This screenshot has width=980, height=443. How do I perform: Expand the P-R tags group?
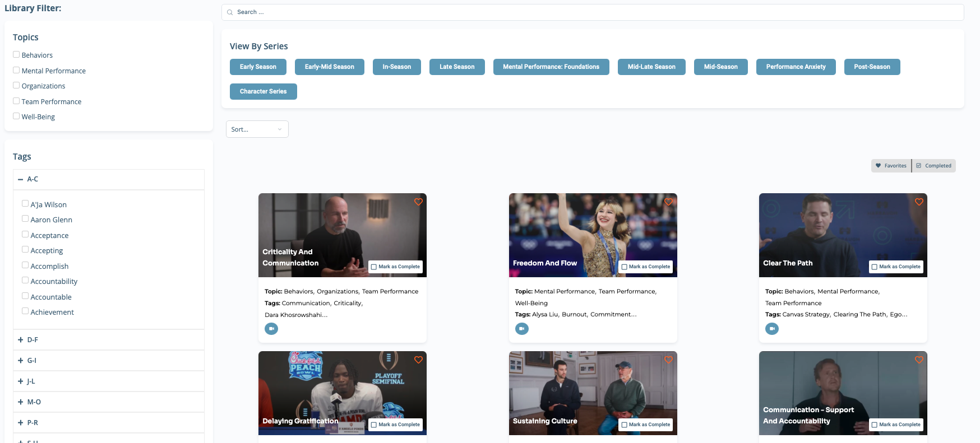(x=109, y=423)
